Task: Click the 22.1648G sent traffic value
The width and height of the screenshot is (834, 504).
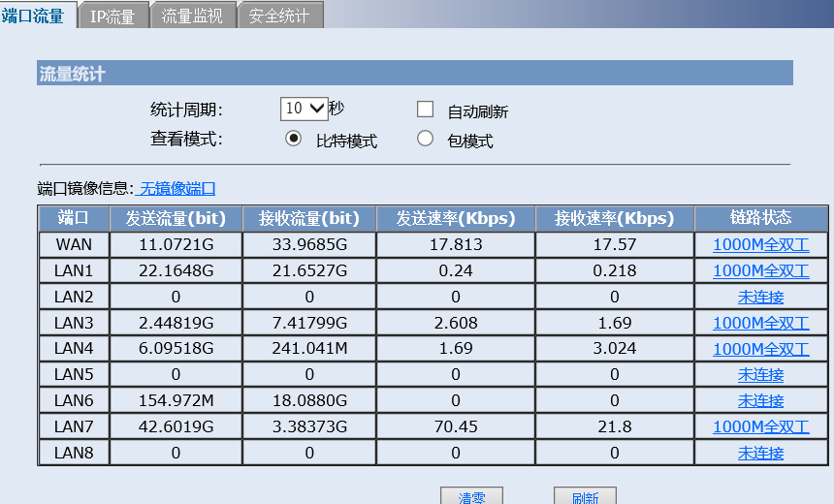Action: pos(176,270)
